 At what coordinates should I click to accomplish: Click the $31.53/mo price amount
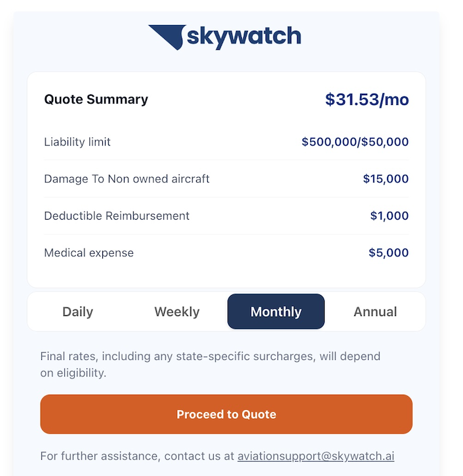click(367, 100)
